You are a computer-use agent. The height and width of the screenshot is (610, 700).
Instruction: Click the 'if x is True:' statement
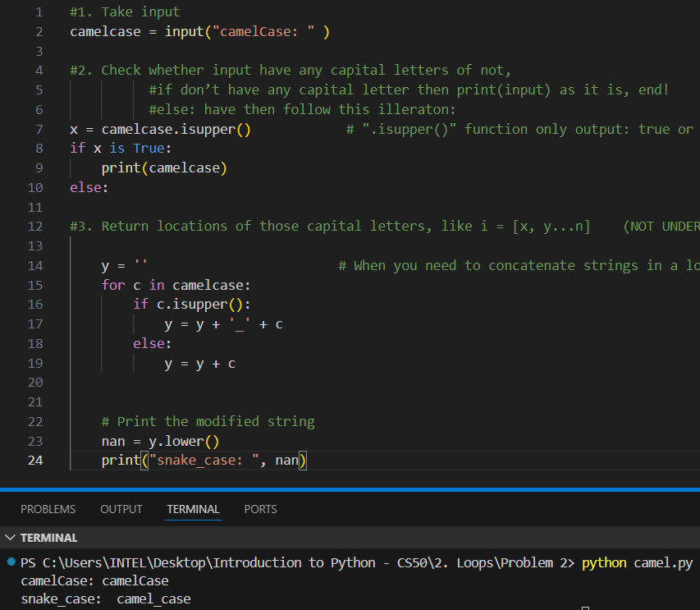pos(121,149)
